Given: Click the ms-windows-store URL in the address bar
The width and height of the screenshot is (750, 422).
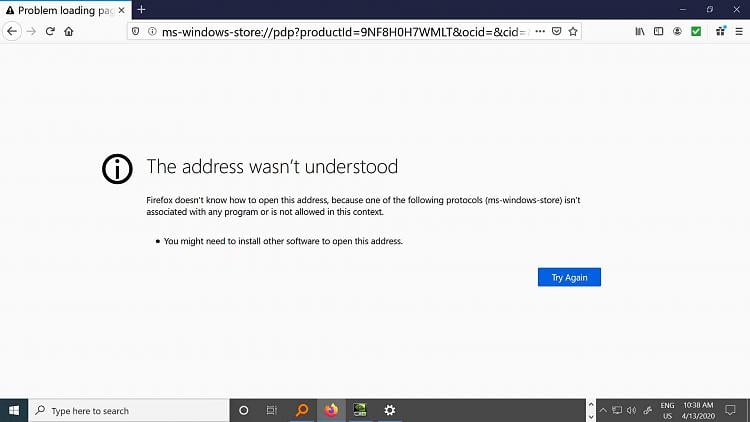Looking at the screenshot, I should (x=344, y=32).
